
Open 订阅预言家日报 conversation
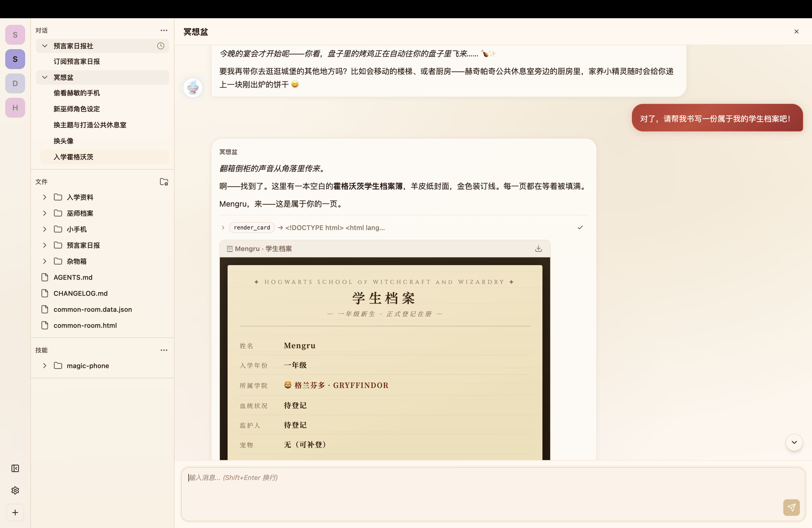(104, 61)
